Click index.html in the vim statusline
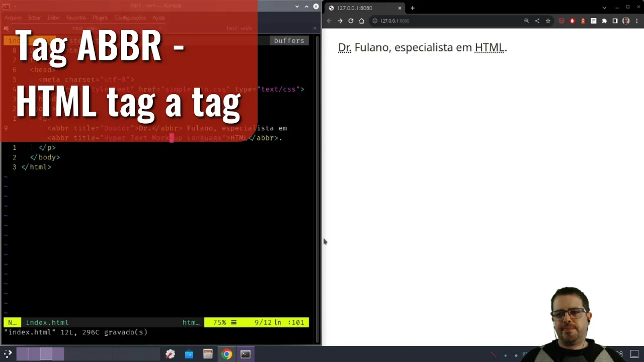The image size is (644, 362). pos(47,322)
